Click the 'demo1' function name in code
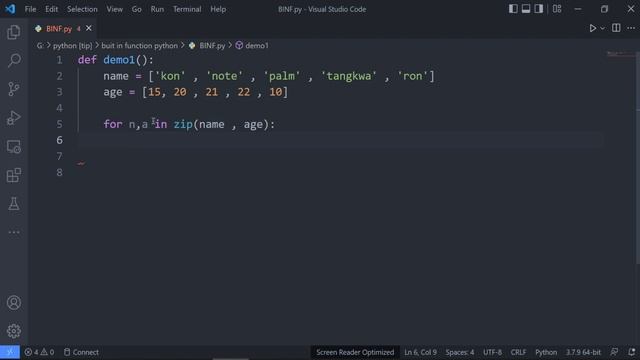Viewport: 640px width, 360px height. point(119,60)
